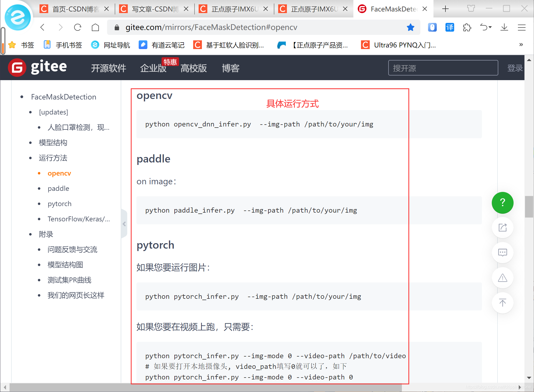Open 高校版 navigation menu
Viewport: 534px width, 392px height.
pos(194,68)
